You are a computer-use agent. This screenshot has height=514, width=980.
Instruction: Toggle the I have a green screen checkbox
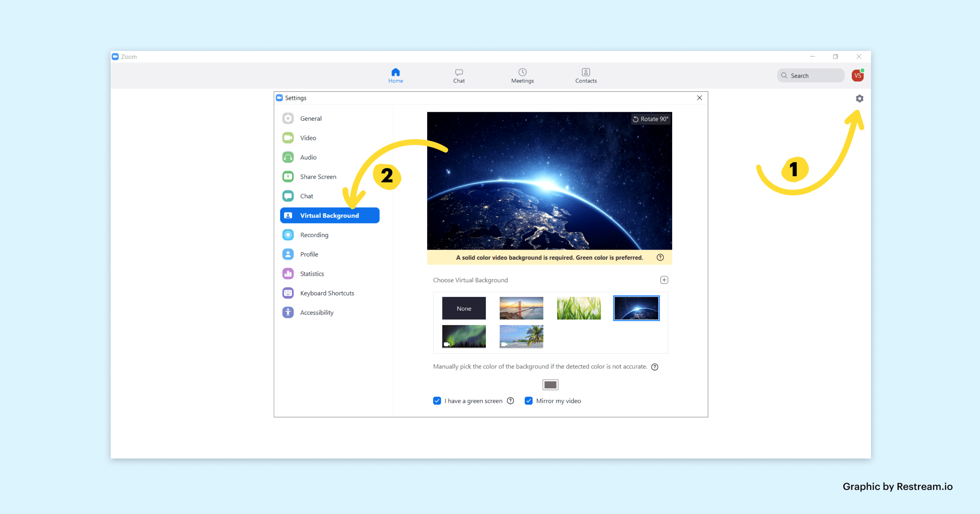pos(436,401)
